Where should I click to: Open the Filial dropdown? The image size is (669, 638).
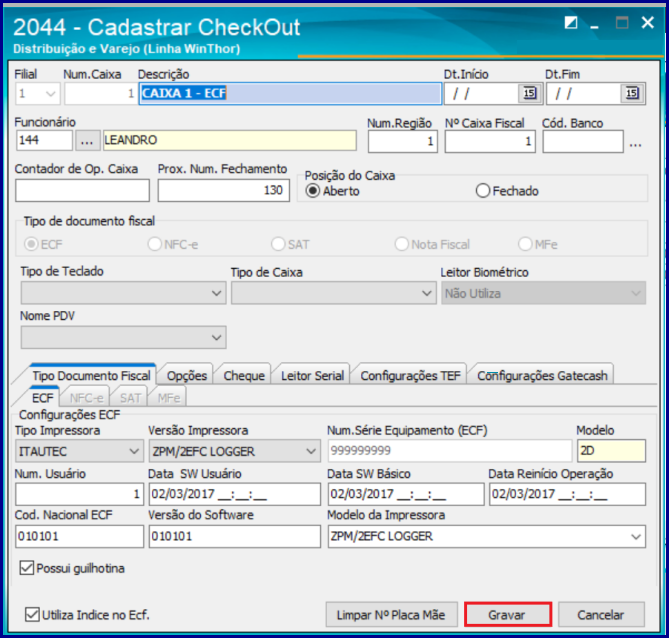[x=51, y=93]
